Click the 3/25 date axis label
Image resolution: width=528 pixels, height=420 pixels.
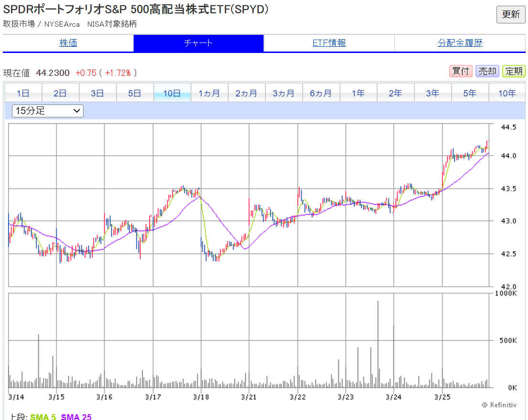coord(443,397)
